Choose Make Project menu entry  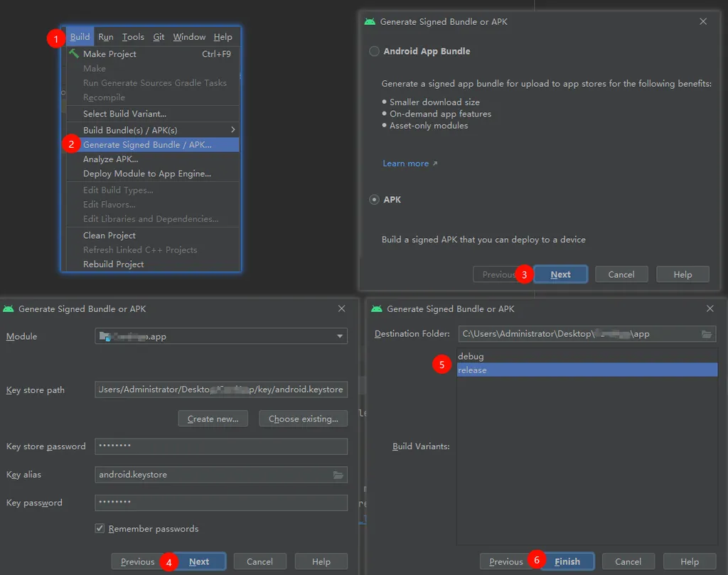pyautogui.click(x=153, y=54)
